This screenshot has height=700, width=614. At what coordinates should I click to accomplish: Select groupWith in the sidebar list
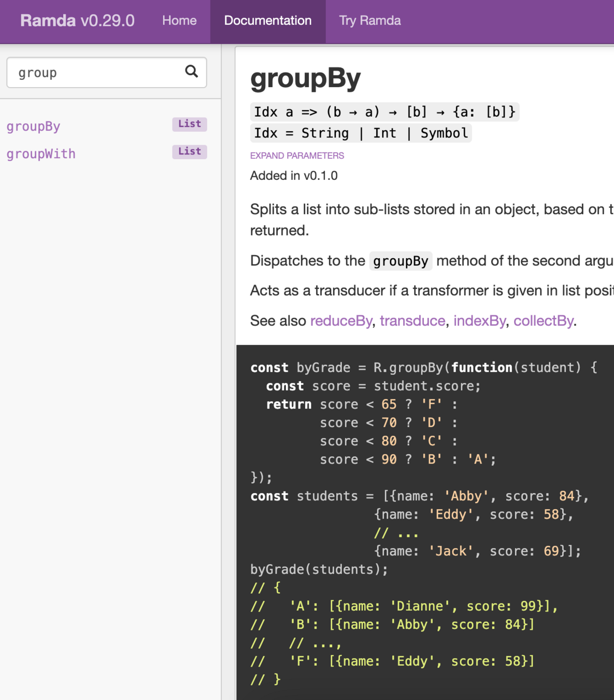coord(41,153)
